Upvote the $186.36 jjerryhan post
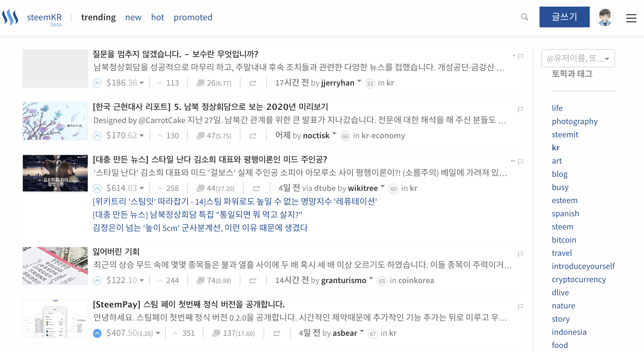The image size is (644, 352). click(97, 83)
